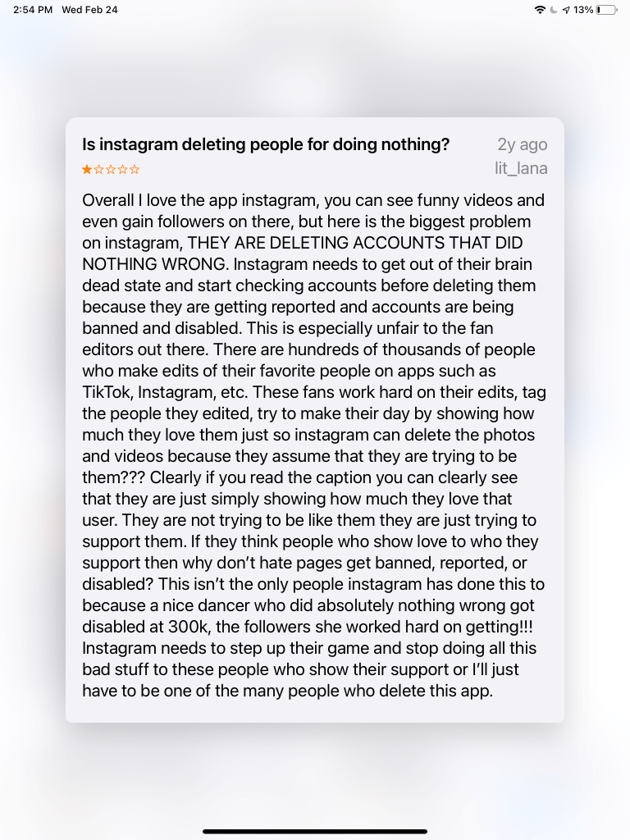This screenshot has height=840, width=630.
Task: Click the review title about deleting people
Action: pos(266,144)
